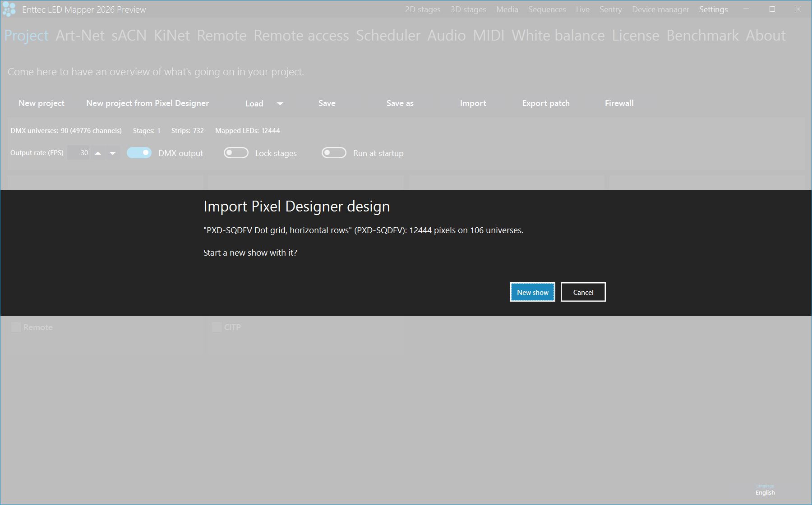
Task: Open the Settings menu
Action: [x=713, y=9]
